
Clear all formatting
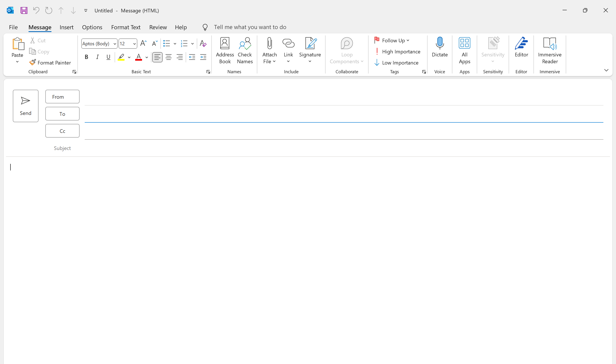pyautogui.click(x=203, y=44)
